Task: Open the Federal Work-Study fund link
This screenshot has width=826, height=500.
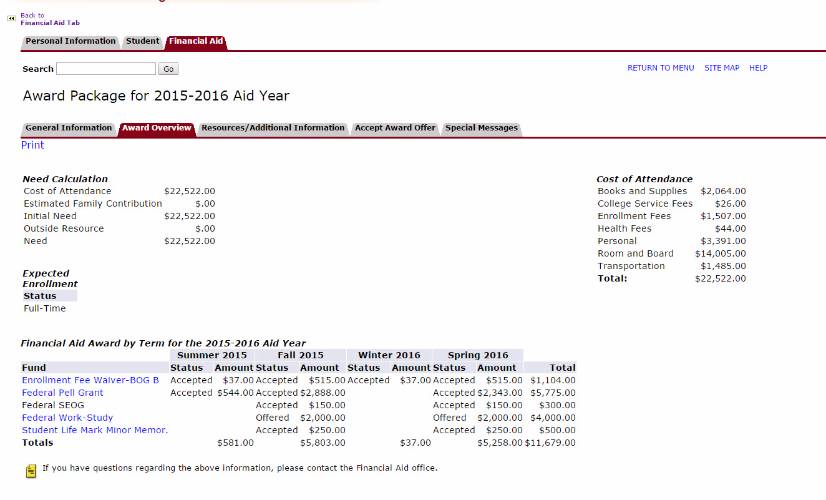Action: click(67, 418)
